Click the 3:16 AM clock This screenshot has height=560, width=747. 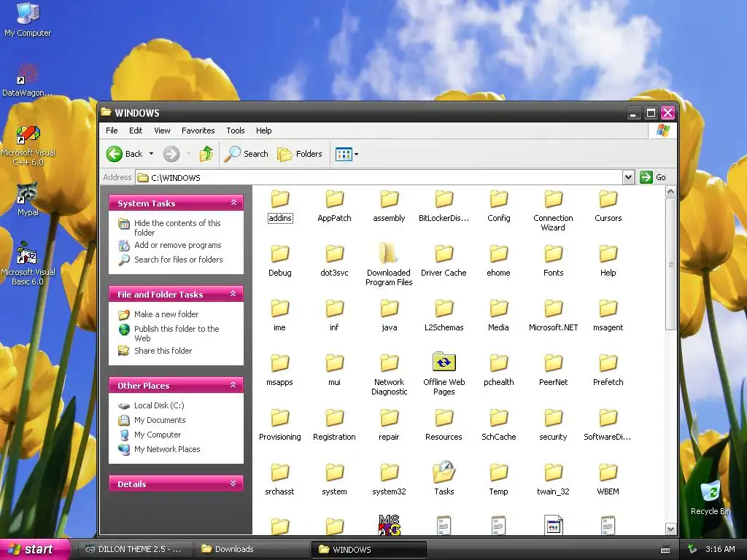point(720,549)
